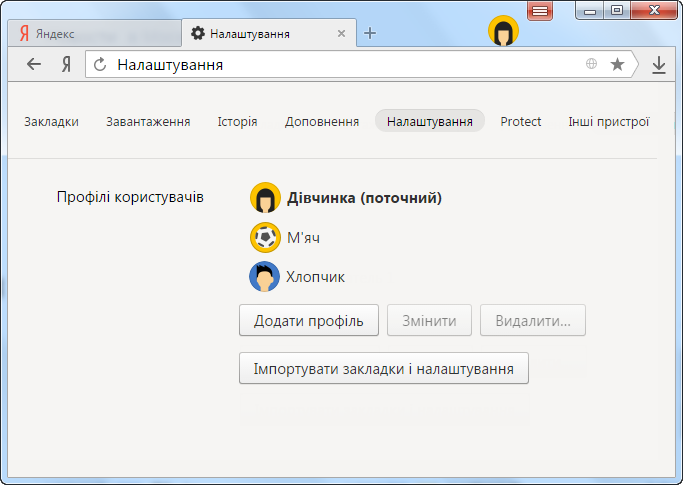Minimize the browser window
Screen dimensions: 683x485
(590, 10)
